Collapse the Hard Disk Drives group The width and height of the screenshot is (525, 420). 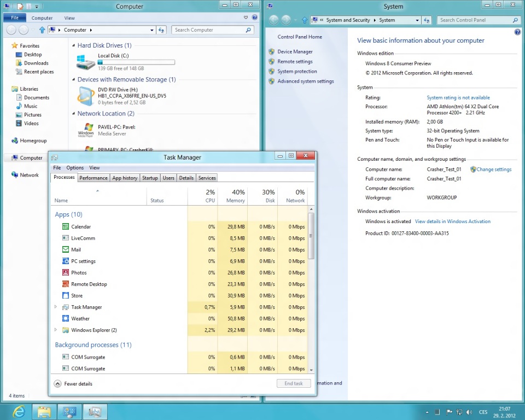point(74,45)
